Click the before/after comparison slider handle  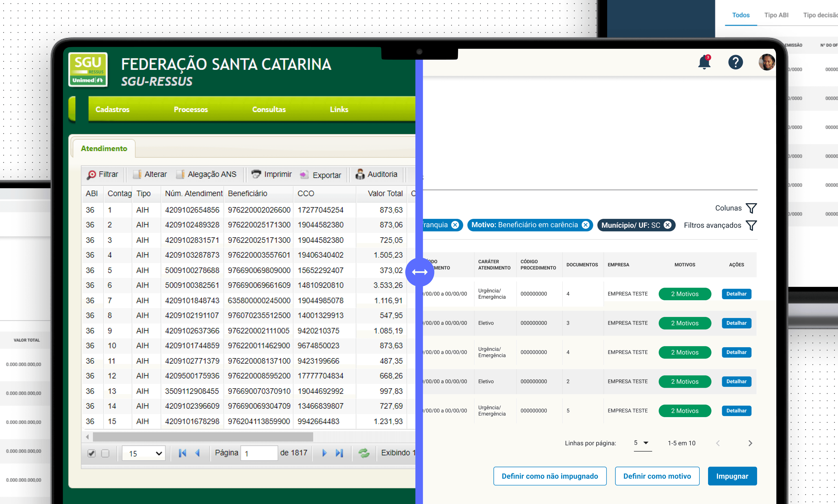coord(420,272)
